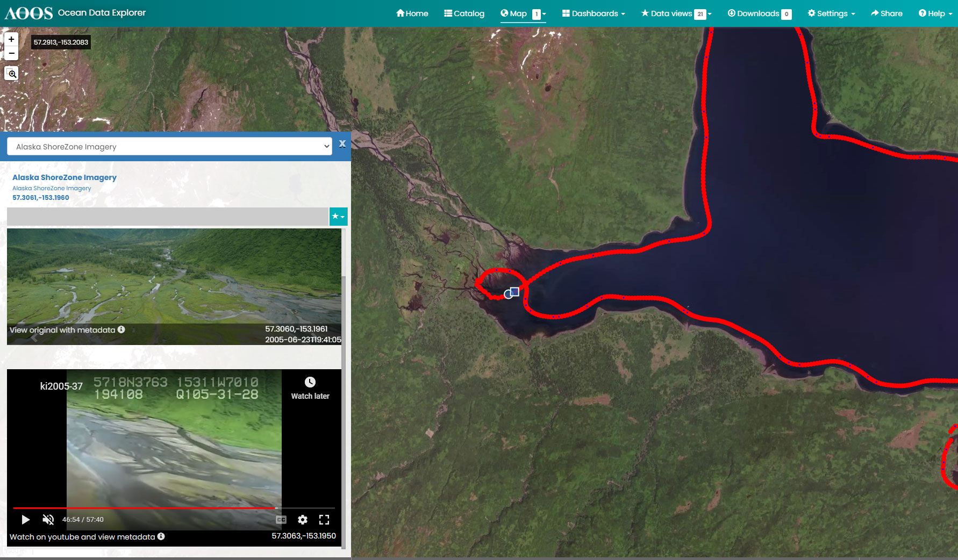This screenshot has height=560, width=958.
Task: Expand the Dashboards menu
Action: (594, 13)
